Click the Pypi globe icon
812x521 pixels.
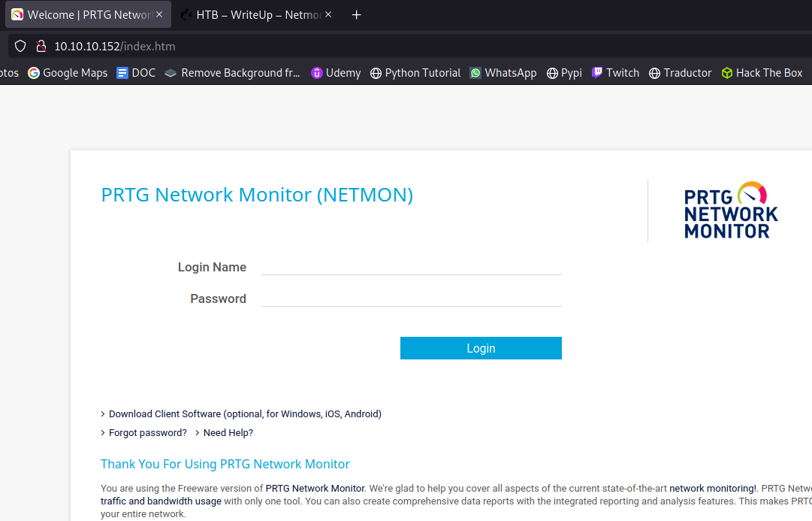pyautogui.click(x=553, y=74)
